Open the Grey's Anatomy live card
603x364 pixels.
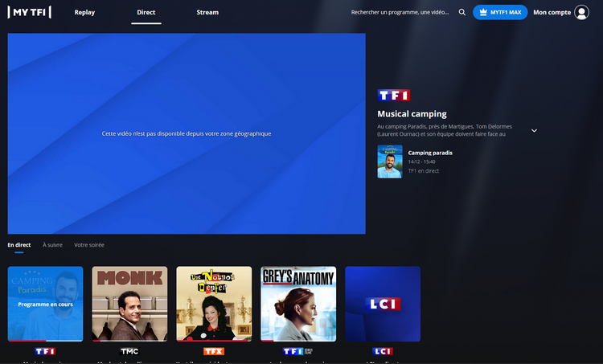click(x=298, y=304)
